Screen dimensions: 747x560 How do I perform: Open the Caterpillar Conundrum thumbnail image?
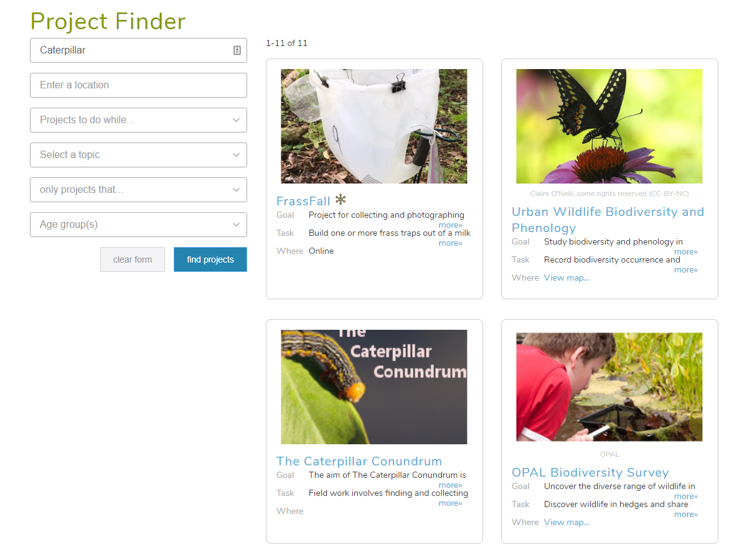pos(374,387)
